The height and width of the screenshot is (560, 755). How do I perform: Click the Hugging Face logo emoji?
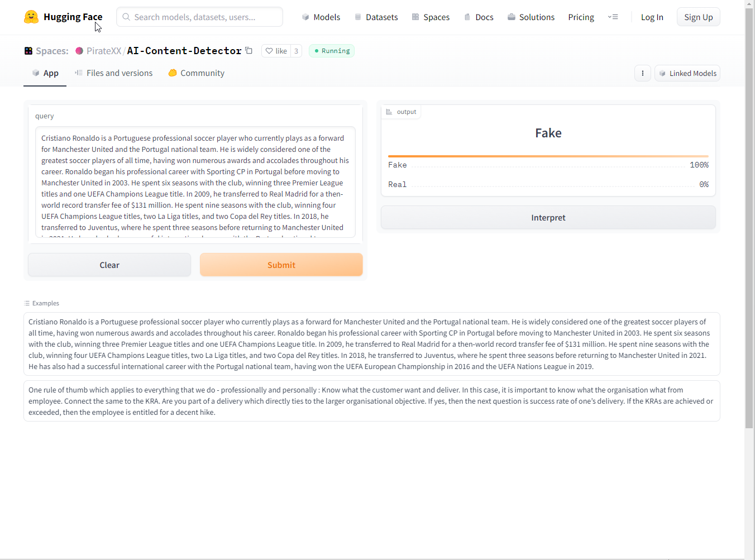31,17
